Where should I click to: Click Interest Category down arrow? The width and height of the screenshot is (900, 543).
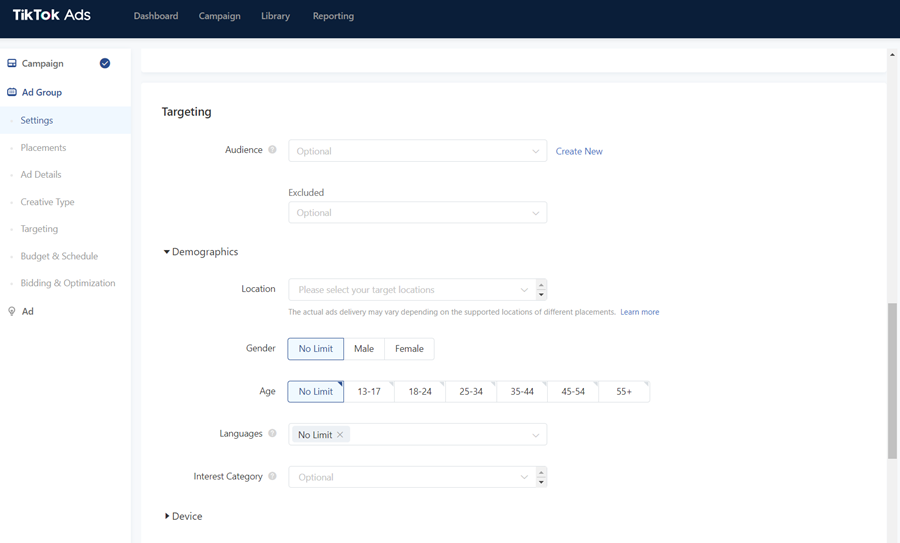coord(541,482)
